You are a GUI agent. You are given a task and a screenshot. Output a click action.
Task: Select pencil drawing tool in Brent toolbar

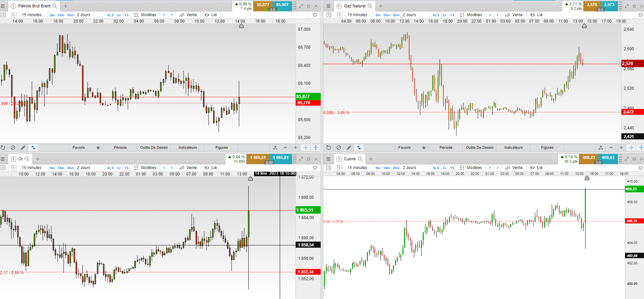pos(23,147)
